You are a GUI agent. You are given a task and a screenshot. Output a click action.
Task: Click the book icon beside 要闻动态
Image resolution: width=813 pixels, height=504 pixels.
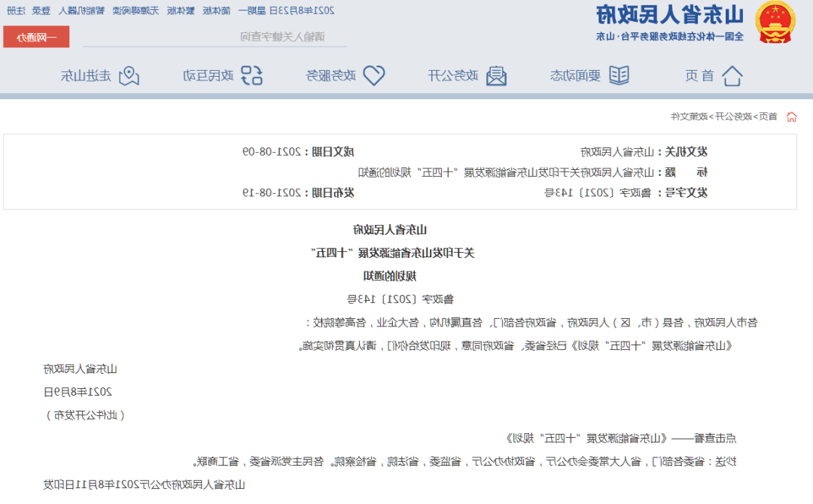619,74
